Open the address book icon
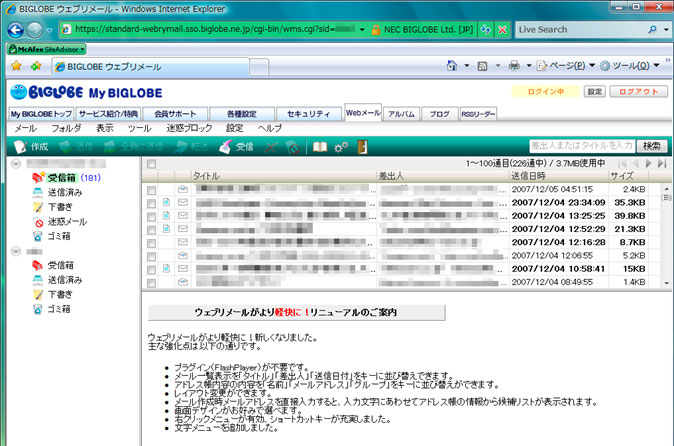This screenshot has width=674, height=446. pyautogui.click(x=320, y=147)
